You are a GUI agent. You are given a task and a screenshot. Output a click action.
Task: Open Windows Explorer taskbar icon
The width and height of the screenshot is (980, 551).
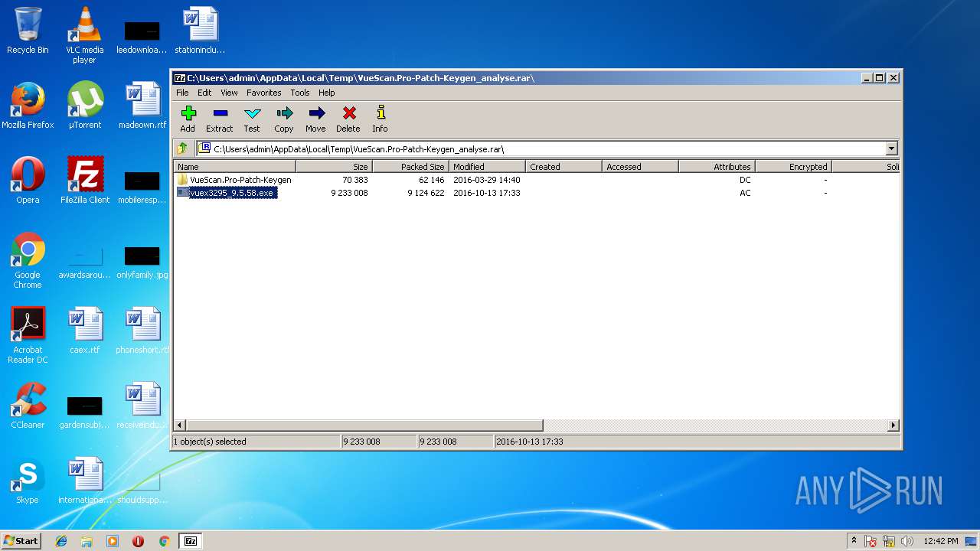point(87,541)
